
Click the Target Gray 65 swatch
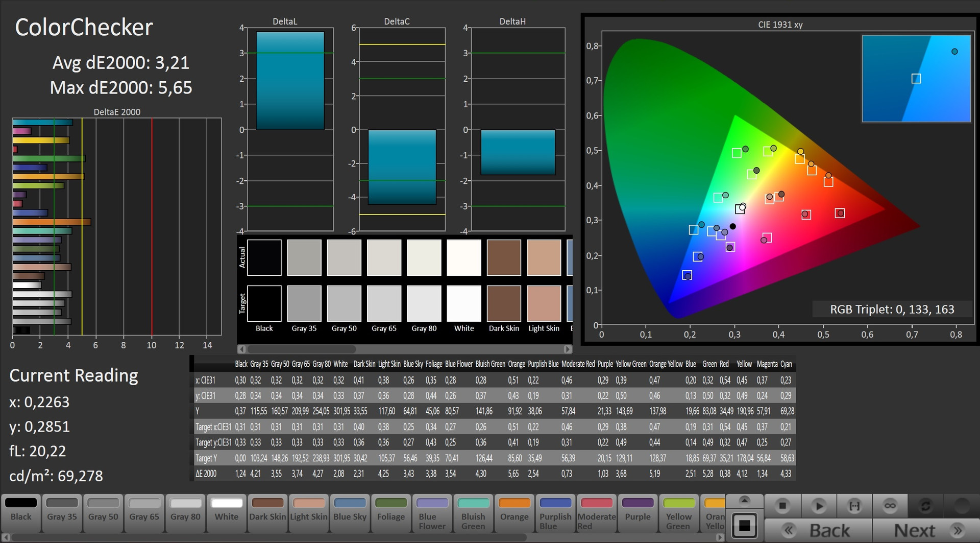point(384,303)
